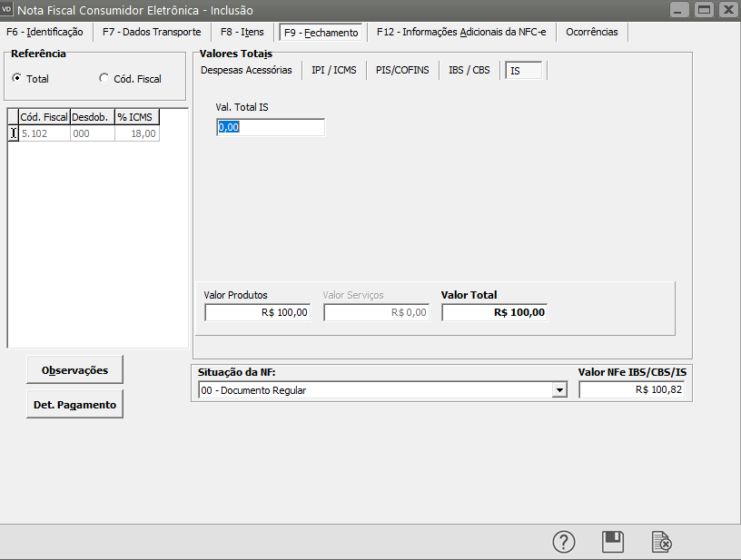Image resolution: width=741 pixels, height=560 pixels.
Task: Click the VD application icon in title bar
Action: point(8,10)
